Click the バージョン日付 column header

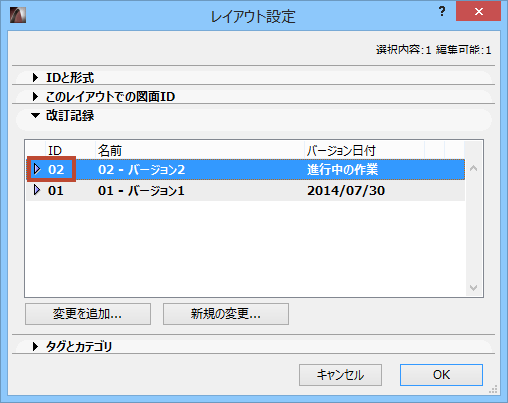click(x=365, y=150)
